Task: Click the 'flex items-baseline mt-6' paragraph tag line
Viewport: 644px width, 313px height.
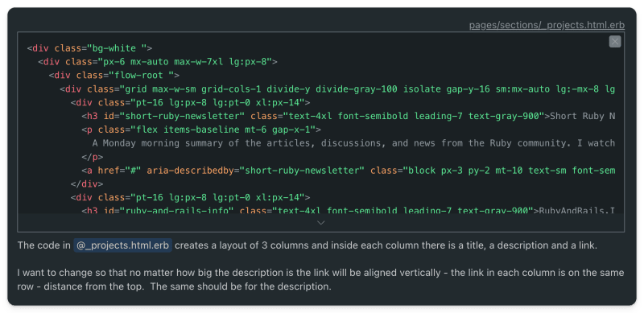Action: [201, 130]
